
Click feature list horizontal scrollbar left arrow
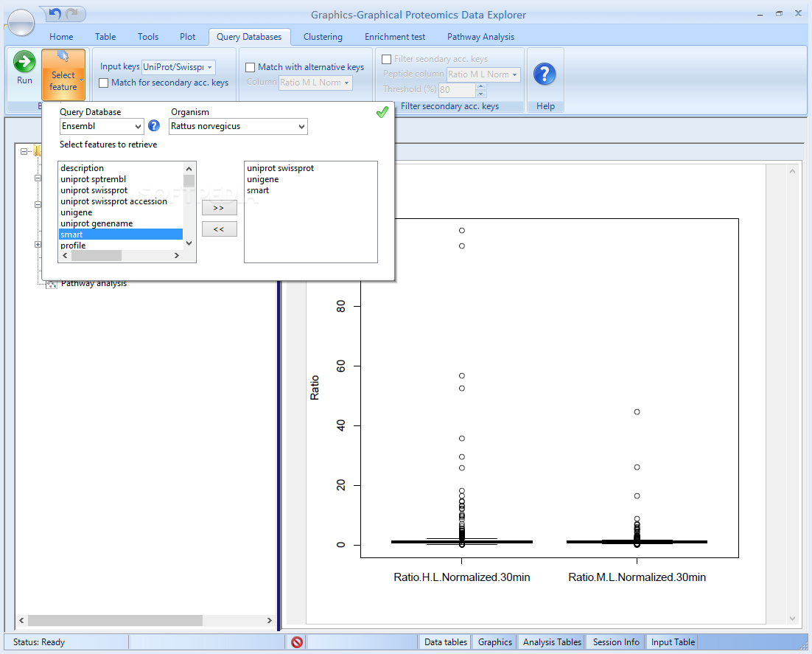click(x=65, y=256)
